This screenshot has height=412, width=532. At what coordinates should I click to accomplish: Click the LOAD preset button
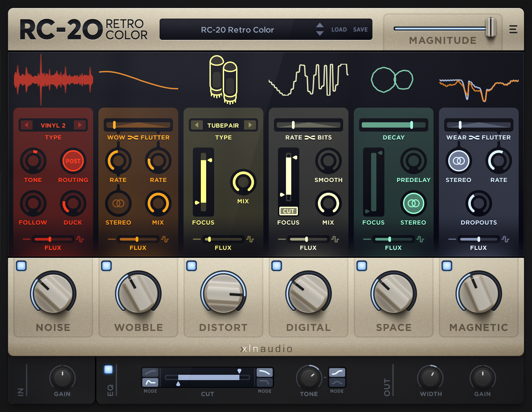tap(339, 30)
